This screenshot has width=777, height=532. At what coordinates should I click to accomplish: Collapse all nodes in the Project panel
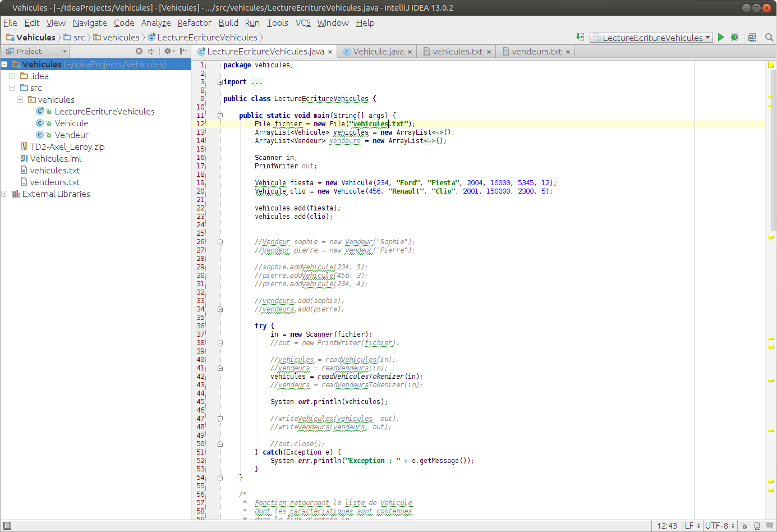tap(151, 51)
